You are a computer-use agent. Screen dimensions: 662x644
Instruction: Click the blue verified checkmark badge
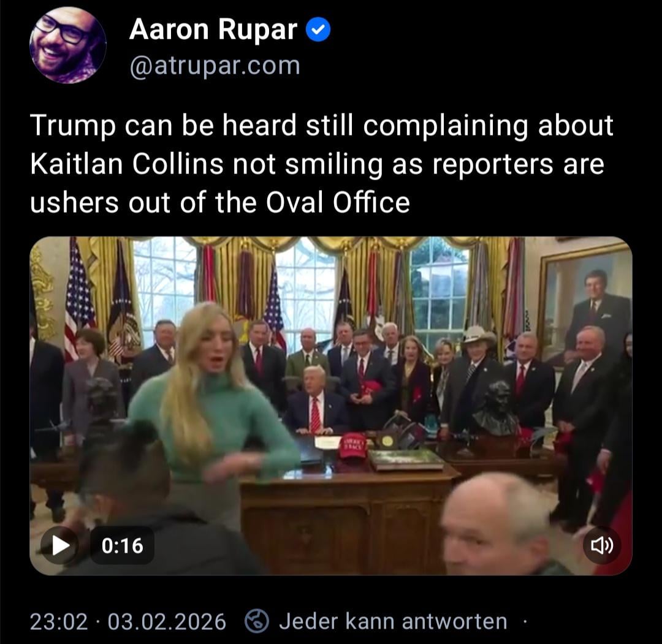pyautogui.click(x=318, y=30)
